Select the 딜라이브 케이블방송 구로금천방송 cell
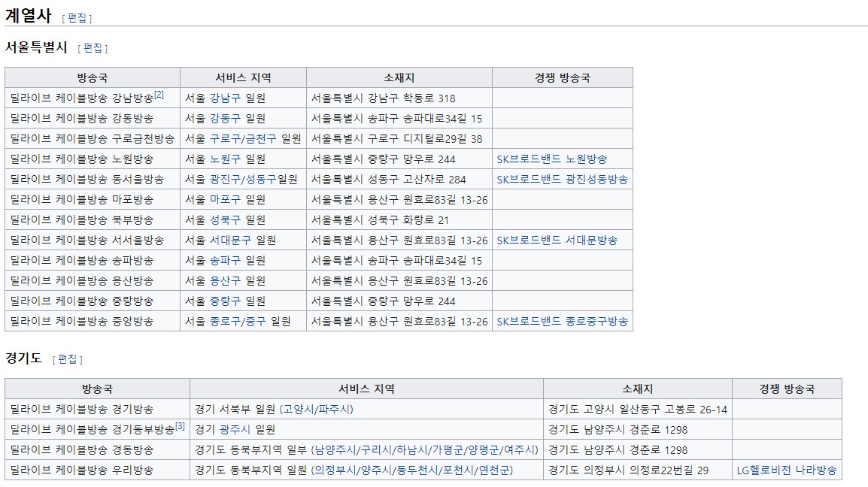The height and width of the screenshot is (487, 868). [93, 138]
